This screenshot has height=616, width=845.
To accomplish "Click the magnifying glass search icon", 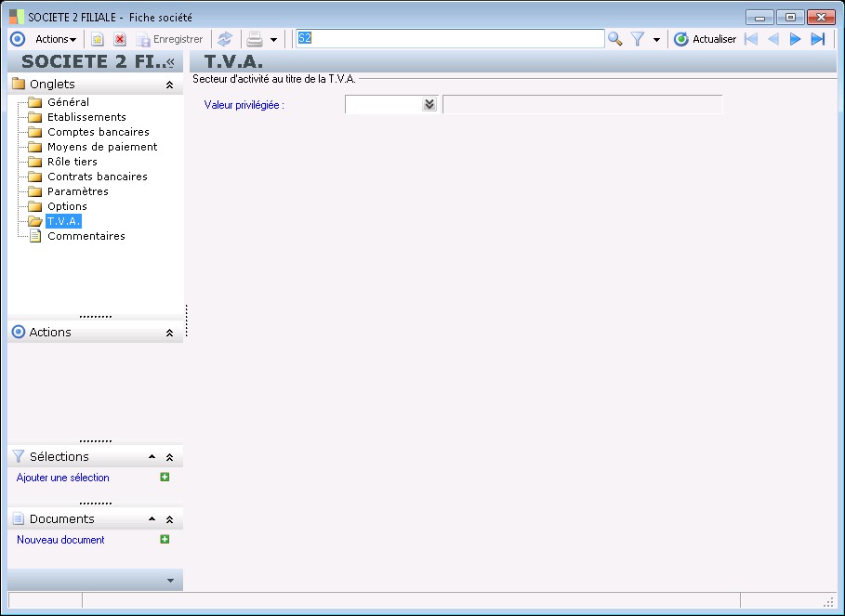I will [614, 39].
